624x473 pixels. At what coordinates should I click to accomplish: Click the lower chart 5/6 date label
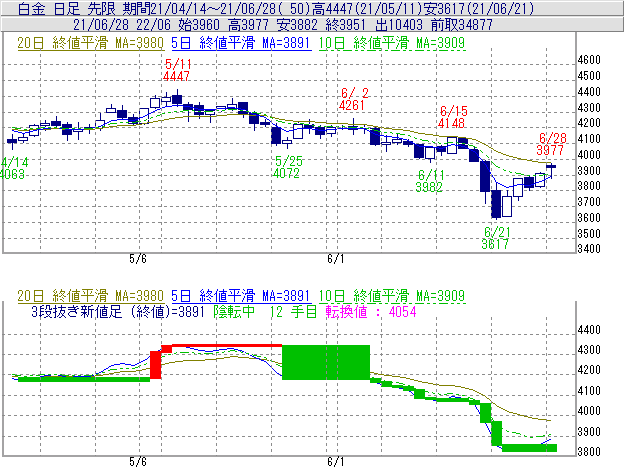[x=138, y=462]
